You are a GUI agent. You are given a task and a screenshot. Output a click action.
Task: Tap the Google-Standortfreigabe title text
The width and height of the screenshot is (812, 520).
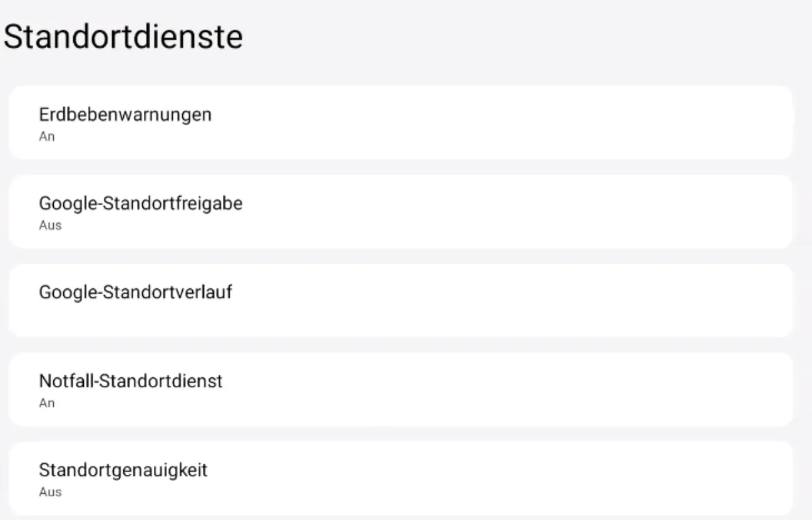coord(141,204)
